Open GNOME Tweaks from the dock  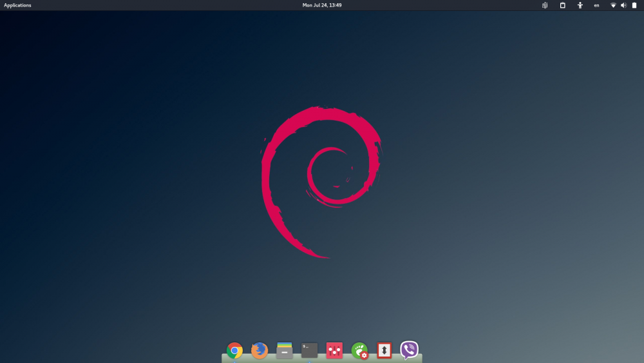(359, 351)
